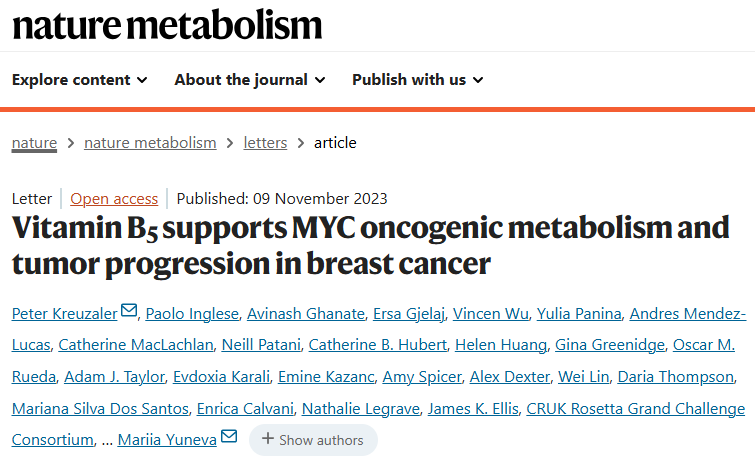
Task: Click the Helen Huang author name
Action: [x=490, y=346]
